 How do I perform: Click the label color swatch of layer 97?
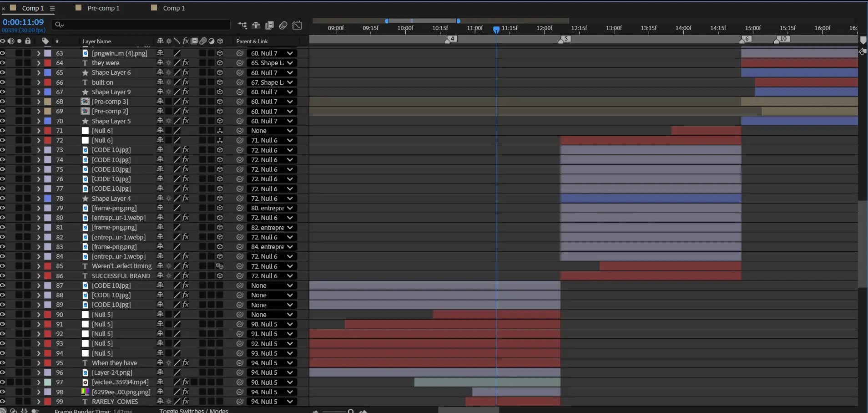[x=48, y=382]
